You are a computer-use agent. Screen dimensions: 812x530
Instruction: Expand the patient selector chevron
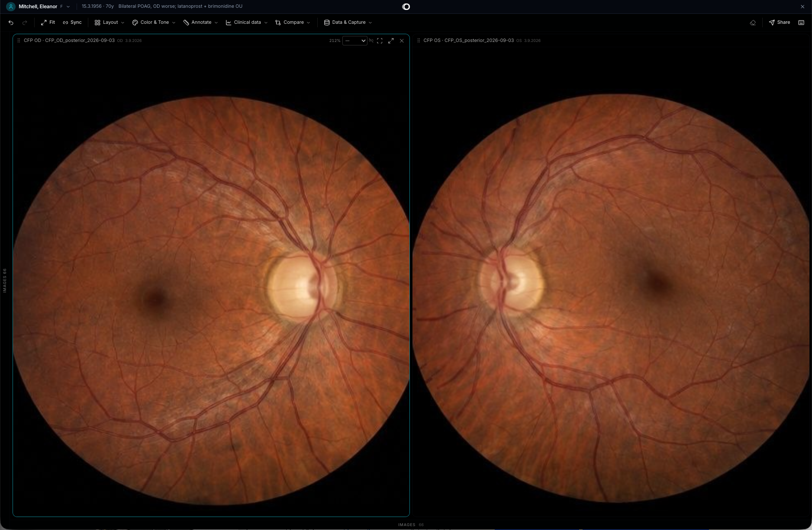68,7
